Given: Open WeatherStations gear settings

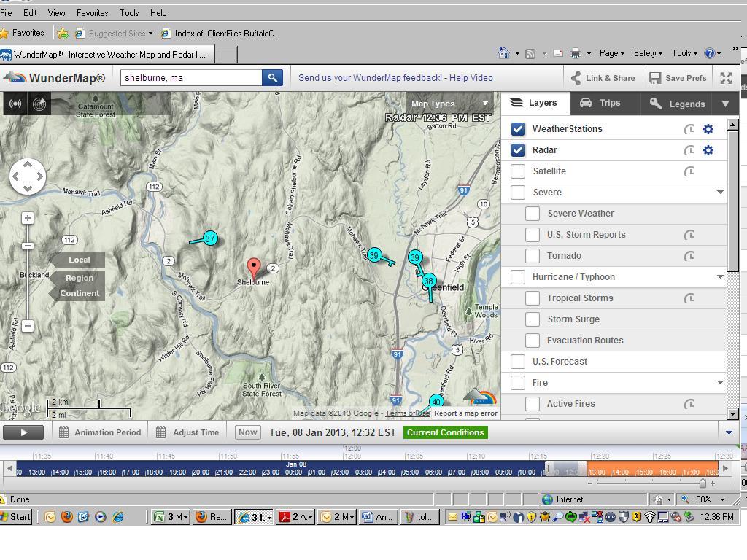Looking at the screenshot, I should 708,129.
